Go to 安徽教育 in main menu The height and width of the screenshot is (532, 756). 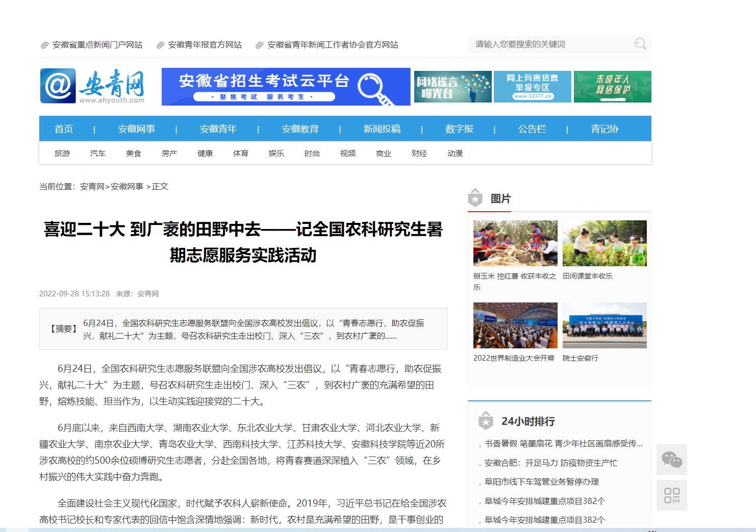click(300, 129)
